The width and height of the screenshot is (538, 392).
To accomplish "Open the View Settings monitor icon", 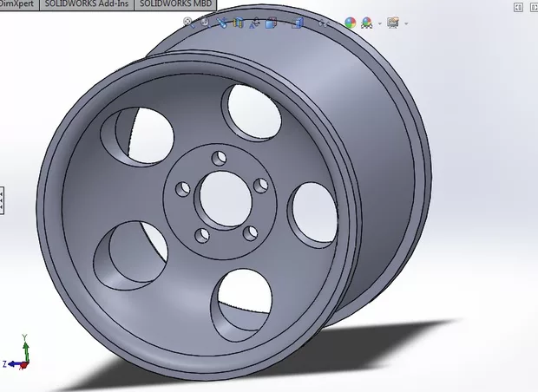I will click(393, 23).
